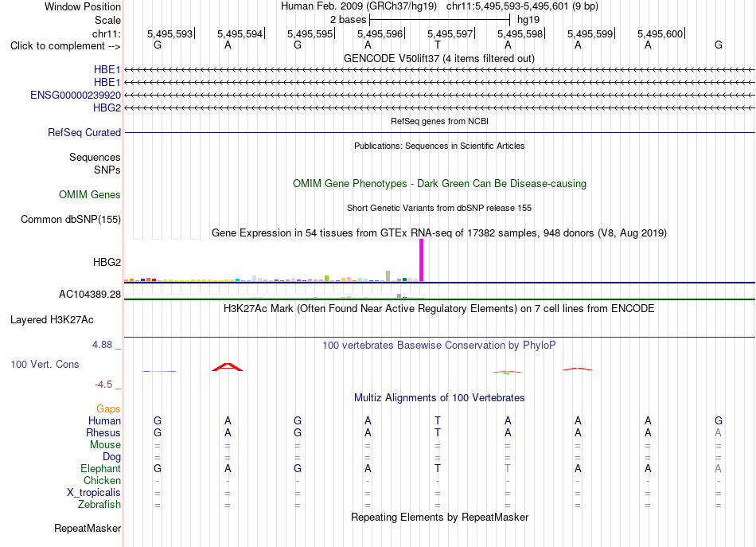Screen dimensions: 756x547
Task: Click the tall magenta GTEx expression bar
Action: pyautogui.click(x=422, y=260)
